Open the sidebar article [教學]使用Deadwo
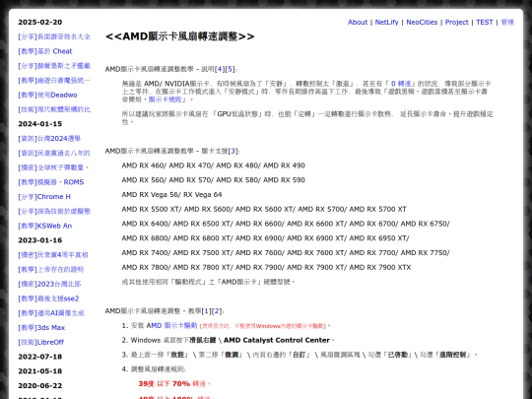The width and height of the screenshot is (532, 399). click(47, 95)
